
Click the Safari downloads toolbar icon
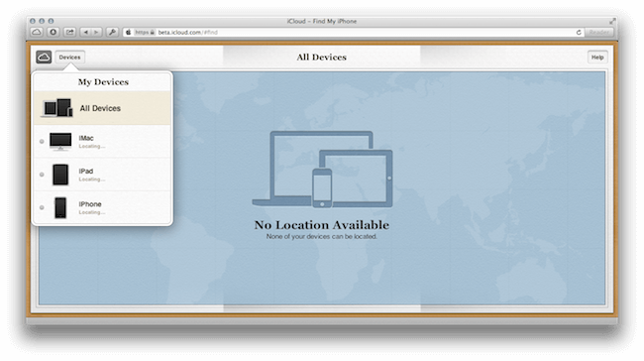[x=53, y=32]
